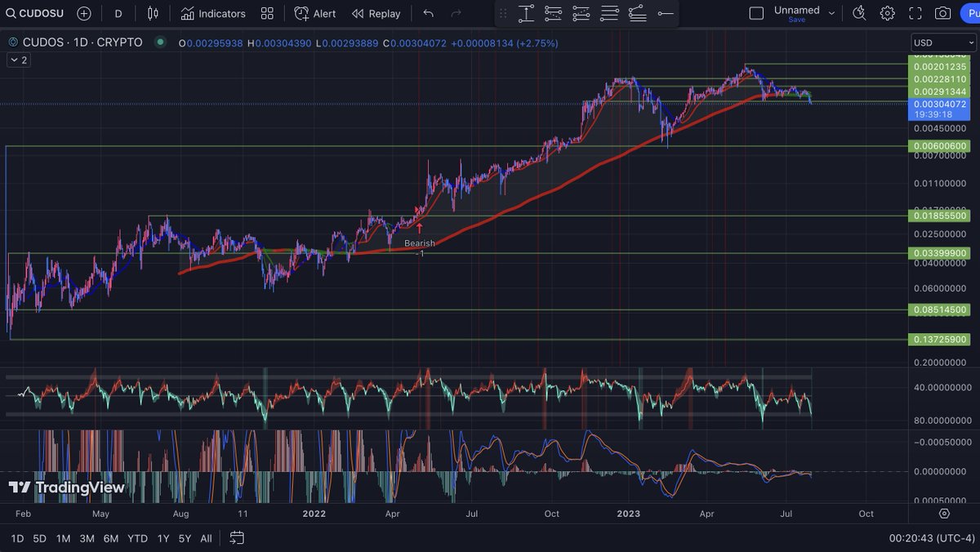
Task: Open quick search lightning magnifier
Action: (x=859, y=13)
